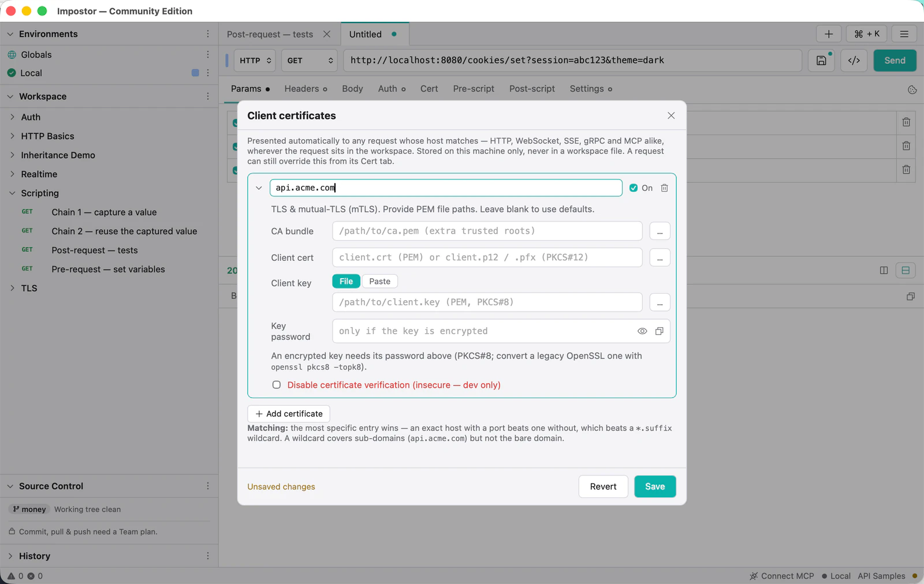Create new tab with plus button
Viewport: 924px width, 584px height.
829,34
